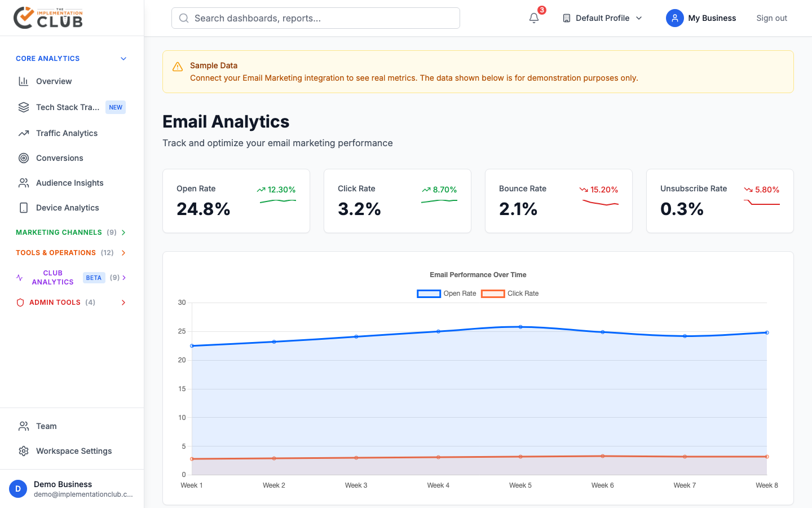The height and width of the screenshot is (508, 812).
Task: Open the Default Profile dropdown
Action: coord(602,17)
